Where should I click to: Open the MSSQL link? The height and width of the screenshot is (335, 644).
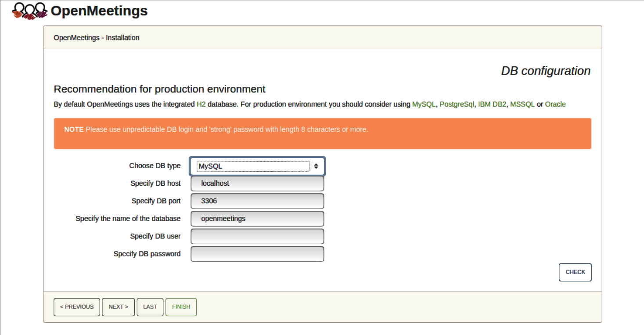(522, 104)
